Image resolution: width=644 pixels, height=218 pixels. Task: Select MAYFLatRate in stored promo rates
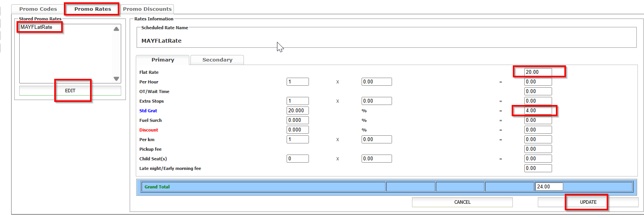37,27
